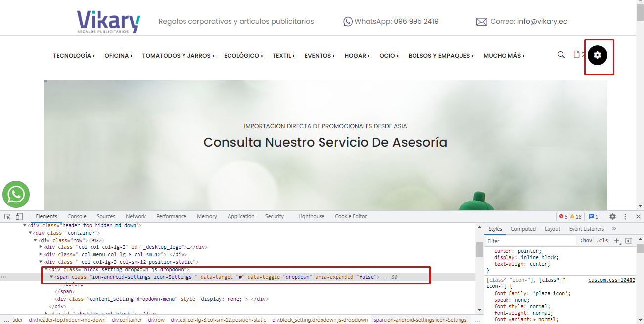Switch to the Elements tab
Viewport: 644px width, 324px height.
pyautogui.click(x=46, y=216)
